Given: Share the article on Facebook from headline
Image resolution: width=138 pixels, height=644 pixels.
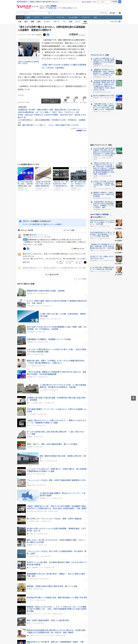Looking at the screenshot, I should 48,35.
